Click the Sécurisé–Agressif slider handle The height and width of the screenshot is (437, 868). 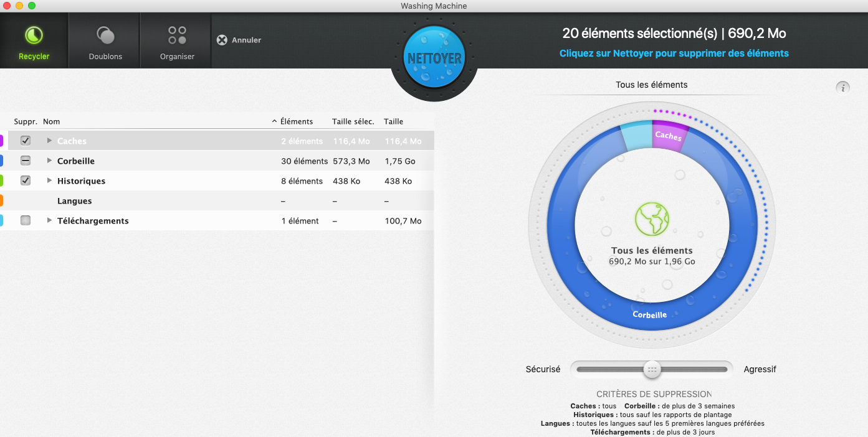(x=652, y=369)
